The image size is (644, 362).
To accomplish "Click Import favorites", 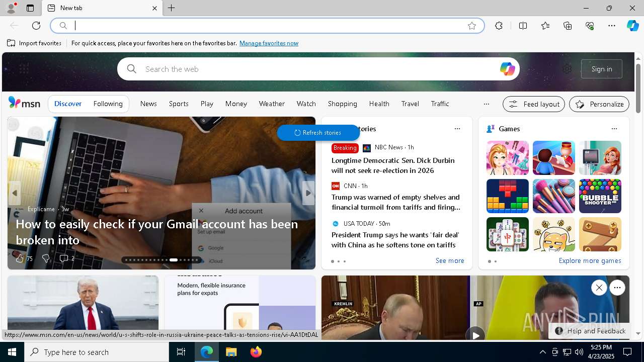I will pyautogui.click(x=34, y=43).
